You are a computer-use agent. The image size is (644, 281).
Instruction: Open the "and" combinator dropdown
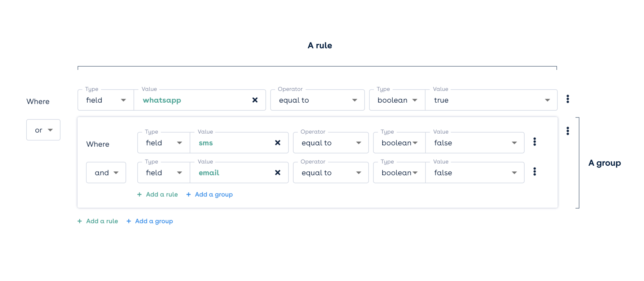pos(106,172)
